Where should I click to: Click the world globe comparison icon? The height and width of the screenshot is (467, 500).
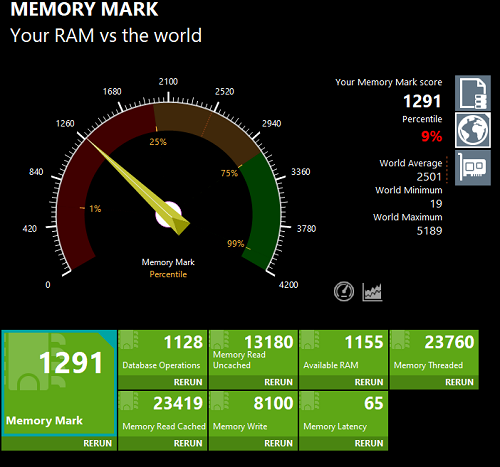473,130
